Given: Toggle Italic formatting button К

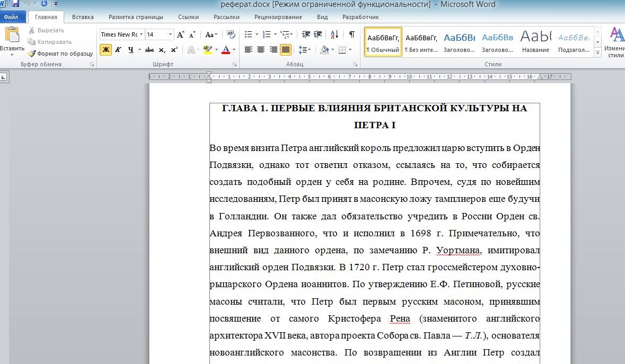Looking at the screenshot, I should pos(118,50).
